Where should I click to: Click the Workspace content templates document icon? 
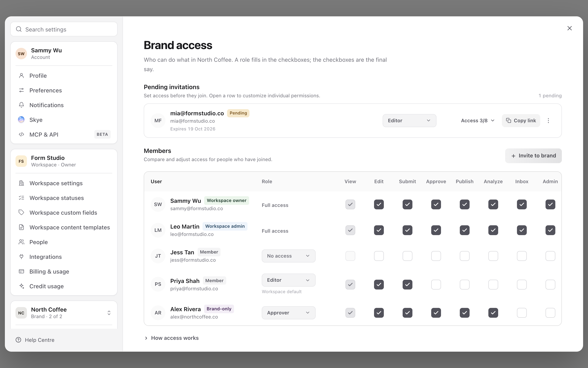click(x=21, y=227)
